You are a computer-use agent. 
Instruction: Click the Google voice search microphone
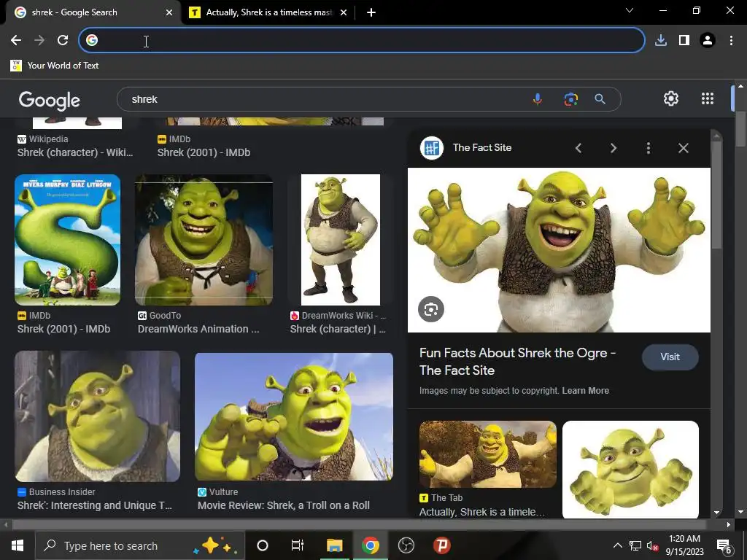538,99
